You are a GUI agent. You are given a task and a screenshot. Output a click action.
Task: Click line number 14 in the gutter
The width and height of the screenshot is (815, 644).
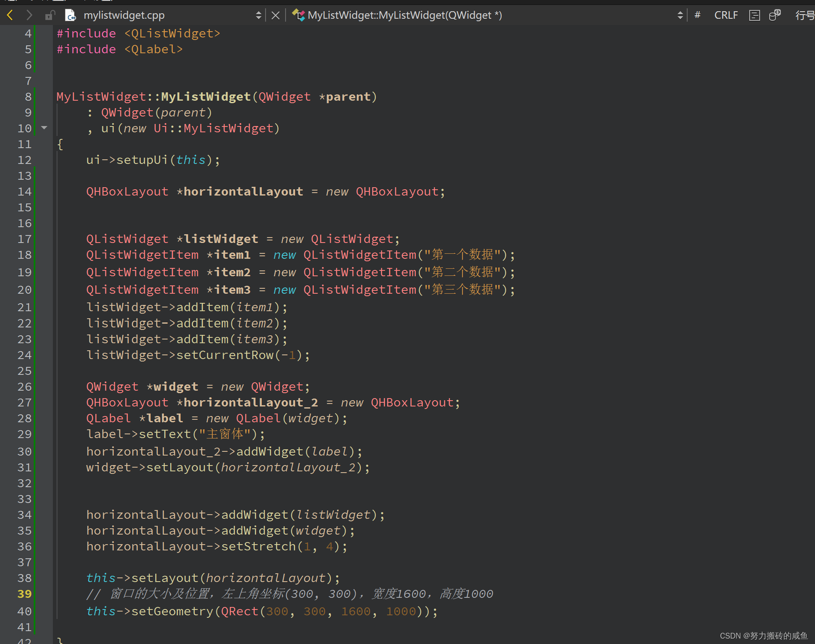pos(24,192)
